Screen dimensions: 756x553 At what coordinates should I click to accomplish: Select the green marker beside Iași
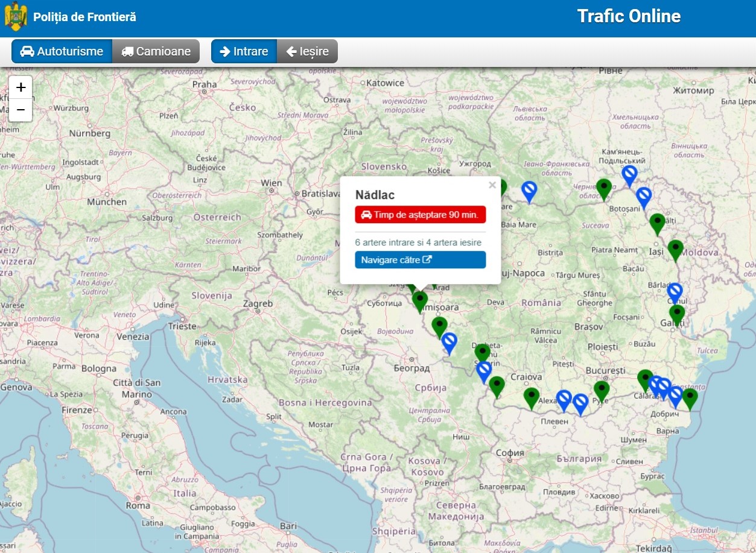pos(675,249)
